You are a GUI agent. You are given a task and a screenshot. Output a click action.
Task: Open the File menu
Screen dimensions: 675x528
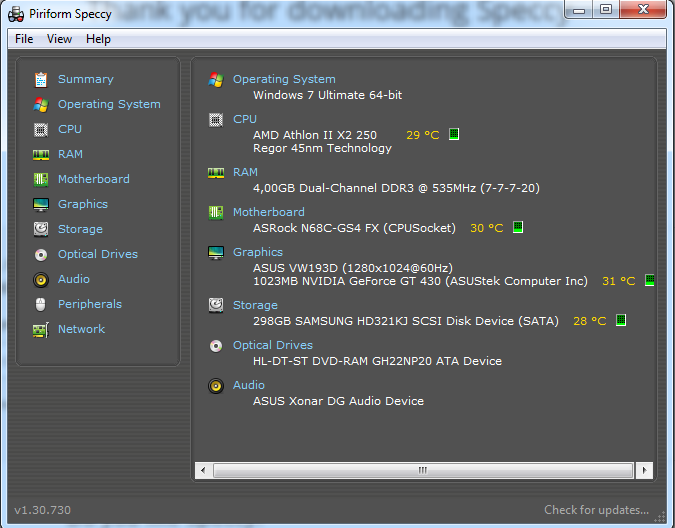(24, 39)
